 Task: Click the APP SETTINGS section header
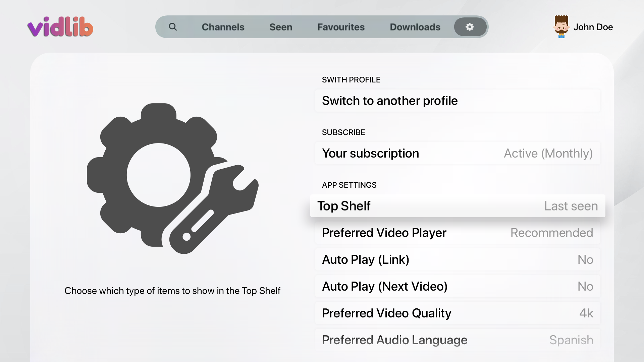click(349, 185)
